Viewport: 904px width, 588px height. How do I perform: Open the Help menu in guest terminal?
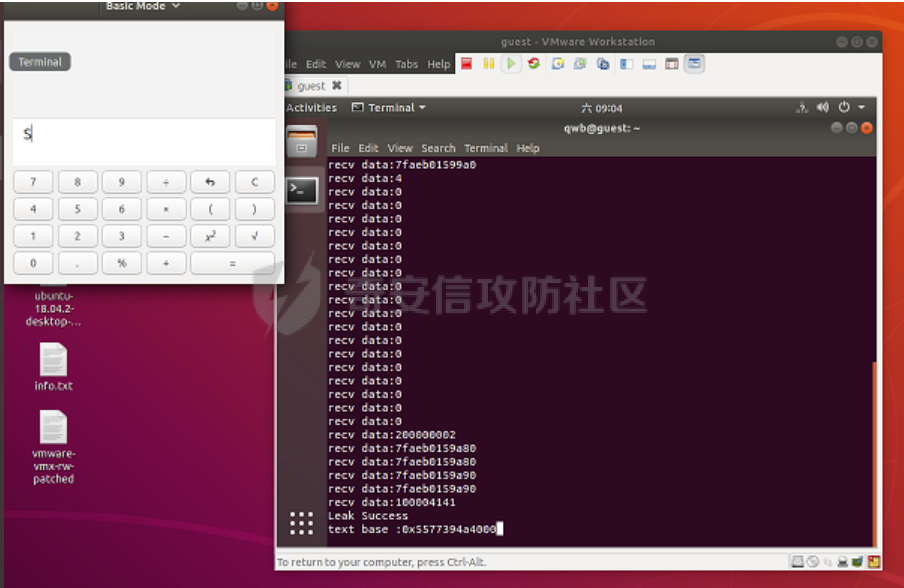tap(528, 149)
